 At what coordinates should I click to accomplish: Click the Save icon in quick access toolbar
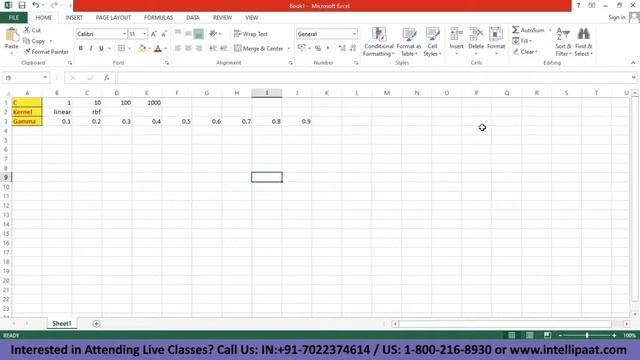tap(22, 5)
